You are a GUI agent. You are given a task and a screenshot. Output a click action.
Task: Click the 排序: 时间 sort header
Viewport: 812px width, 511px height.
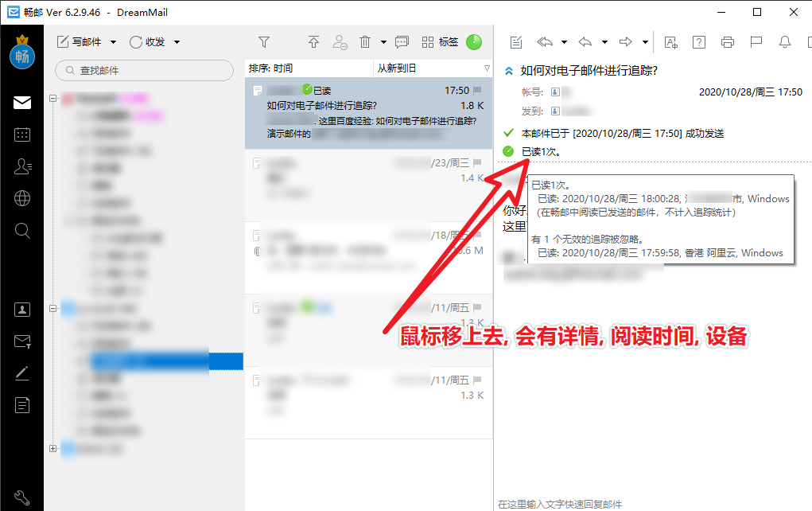(x=309, y=68)
